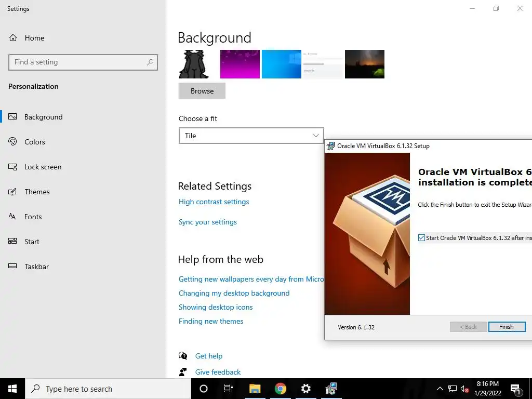Viewport: 532px width, 399px height.
Task: Switch to VirtualBox installer in the taskbar
Action: coord(331,389)
